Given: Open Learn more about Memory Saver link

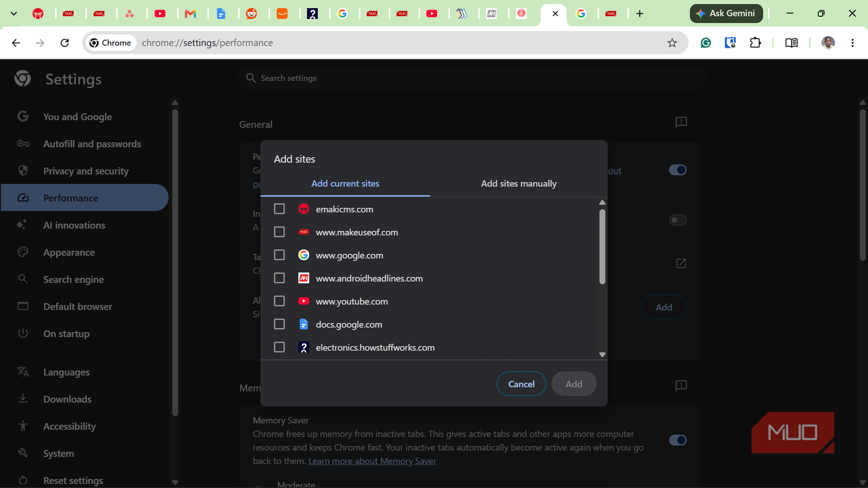Looking at the screenshot, I should [x=372, y=461].
